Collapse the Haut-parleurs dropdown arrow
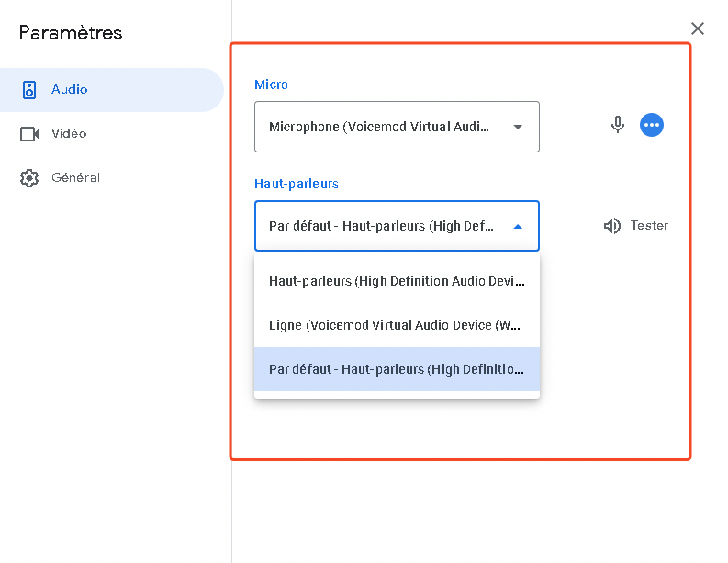The width and height of the screenshot is (728, 563). pyautogui.click(x=517, y=226)
